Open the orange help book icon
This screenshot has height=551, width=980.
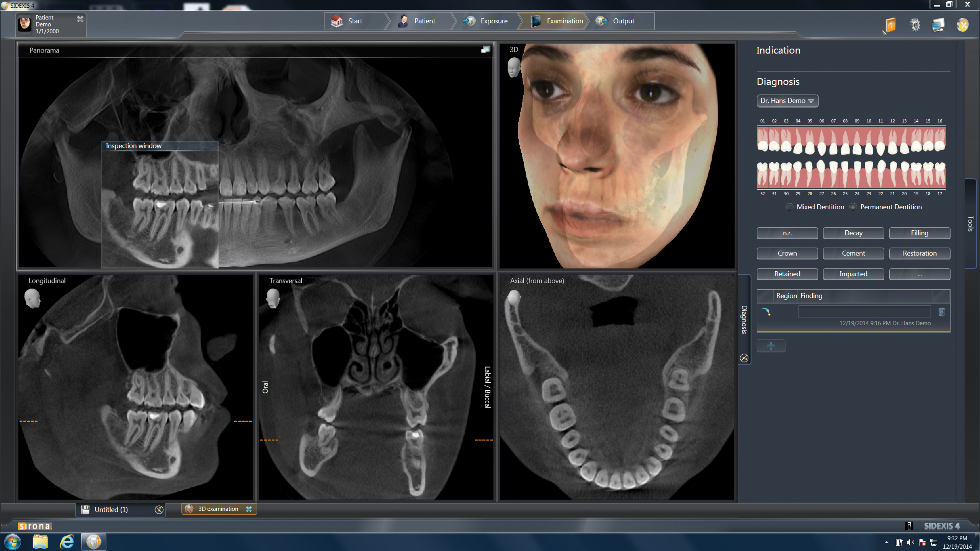click(x=891, y=25)
